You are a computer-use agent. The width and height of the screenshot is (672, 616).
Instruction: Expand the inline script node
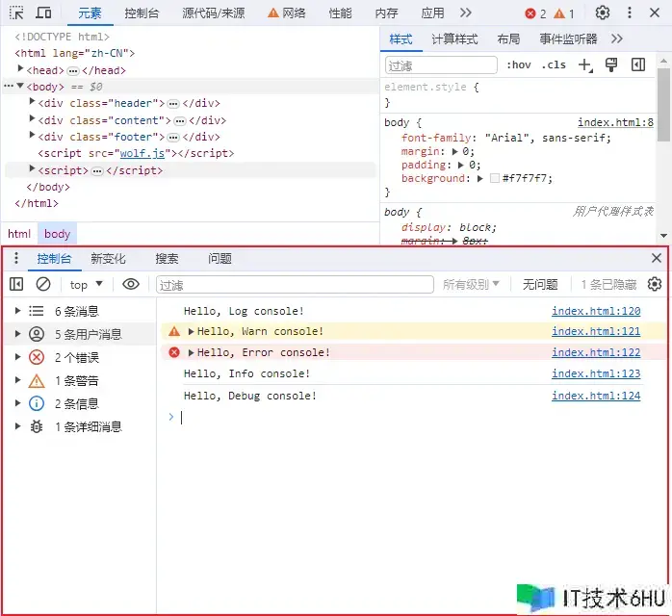tap(32, 168)
